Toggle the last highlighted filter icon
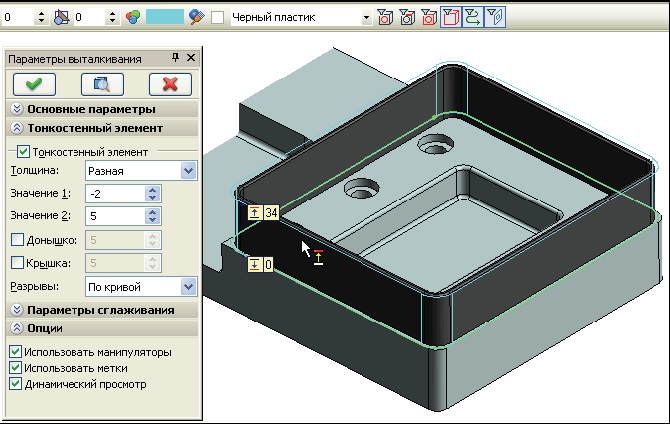The width and height of the screenshot is (670, 424). (495, 17)
